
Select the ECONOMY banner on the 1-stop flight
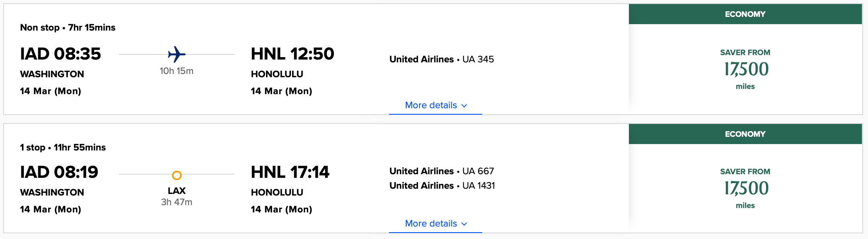click(745, 134)
